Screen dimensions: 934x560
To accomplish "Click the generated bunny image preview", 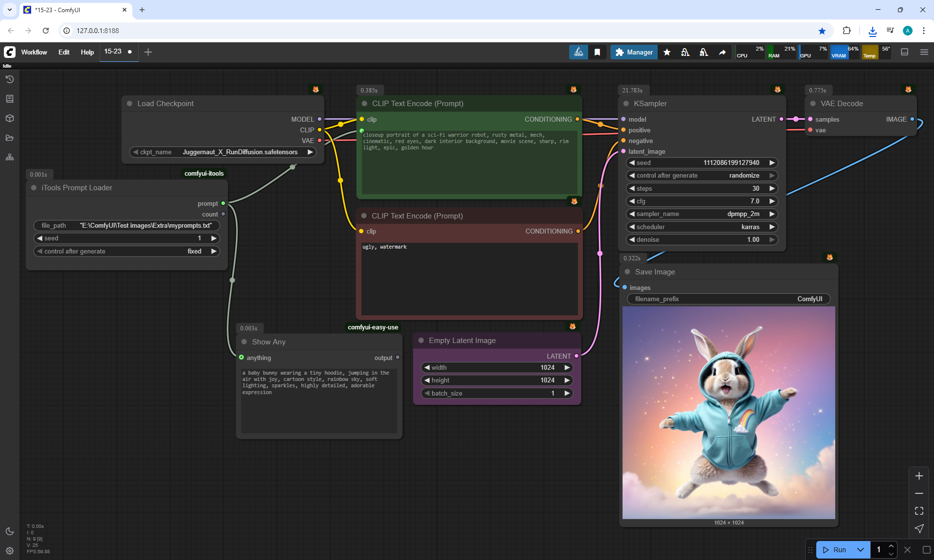I will coord(729,413).
